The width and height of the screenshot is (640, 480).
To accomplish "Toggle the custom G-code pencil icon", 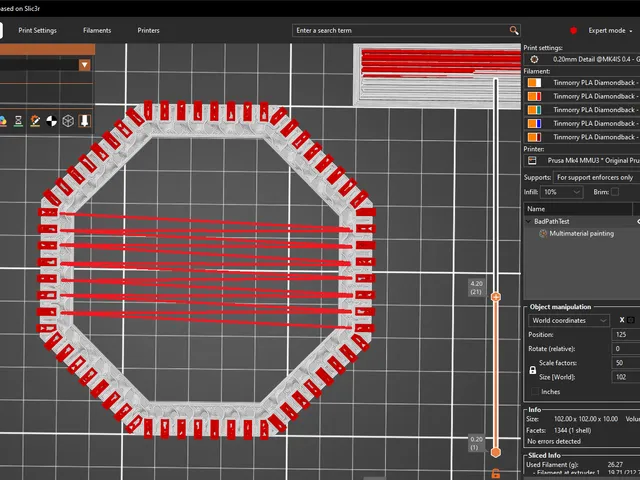I will coord(35,121).
